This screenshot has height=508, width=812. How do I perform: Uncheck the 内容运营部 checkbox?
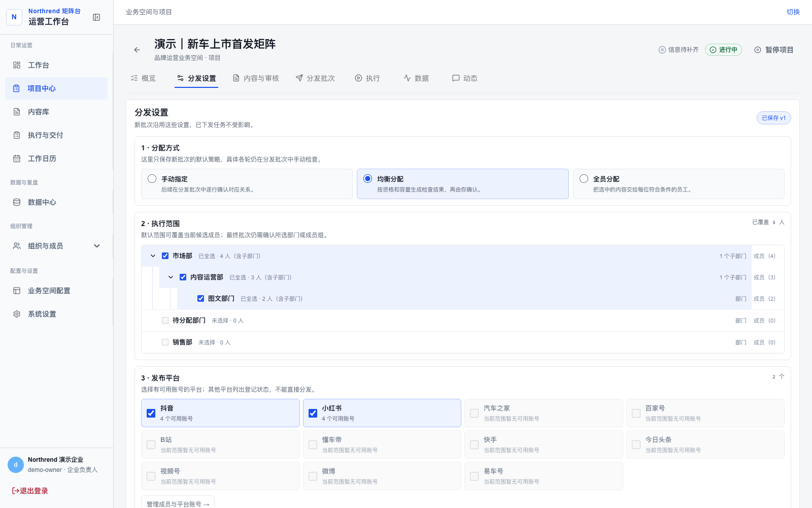coord(183,277)
